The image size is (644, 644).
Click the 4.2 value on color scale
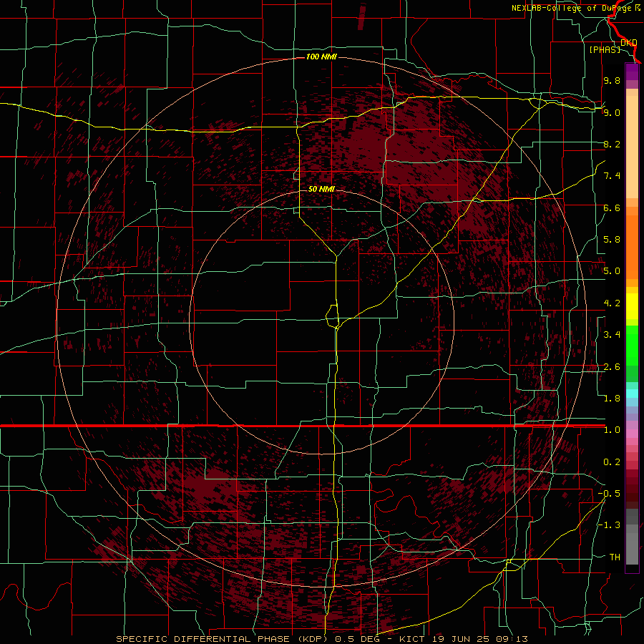[612, 303]
